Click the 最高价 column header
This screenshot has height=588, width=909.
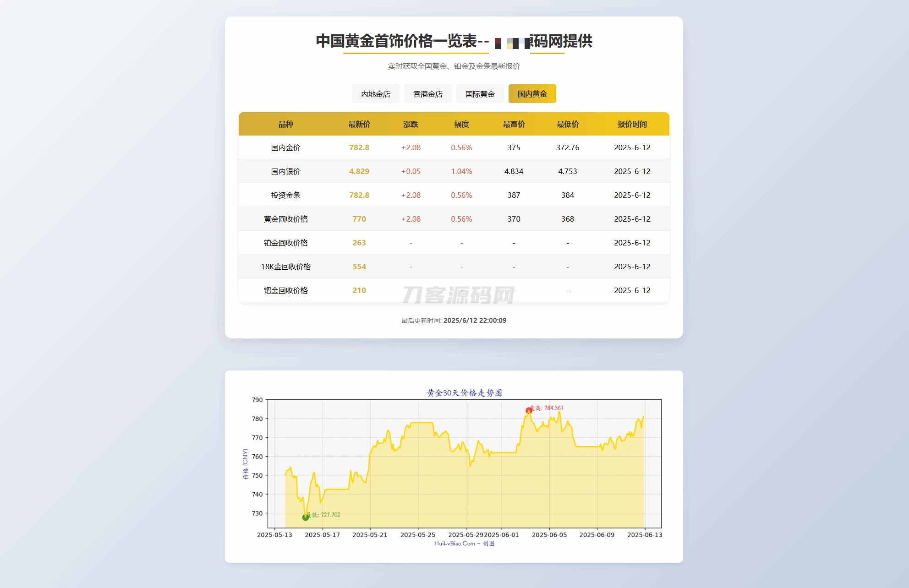(514, 124)
